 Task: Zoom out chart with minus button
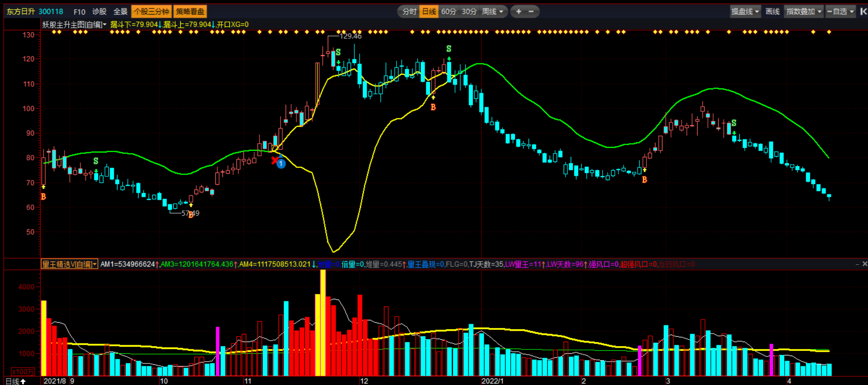(x=531, y=12)
